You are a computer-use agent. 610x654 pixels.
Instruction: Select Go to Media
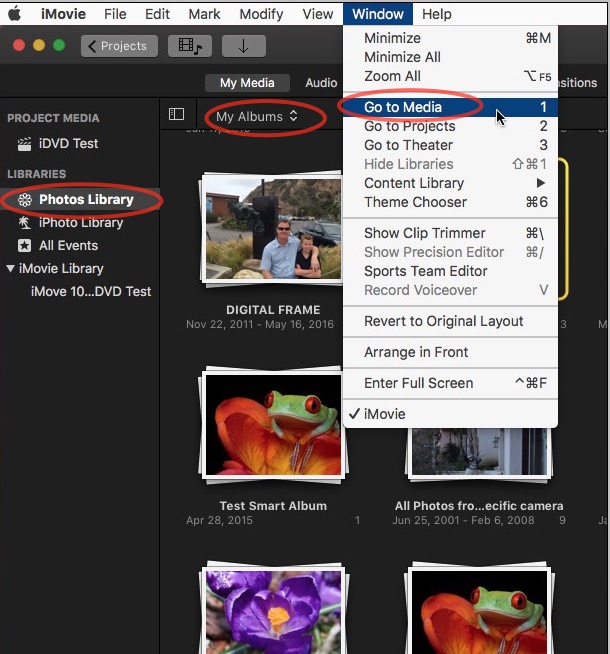click(x=450, y=107)
